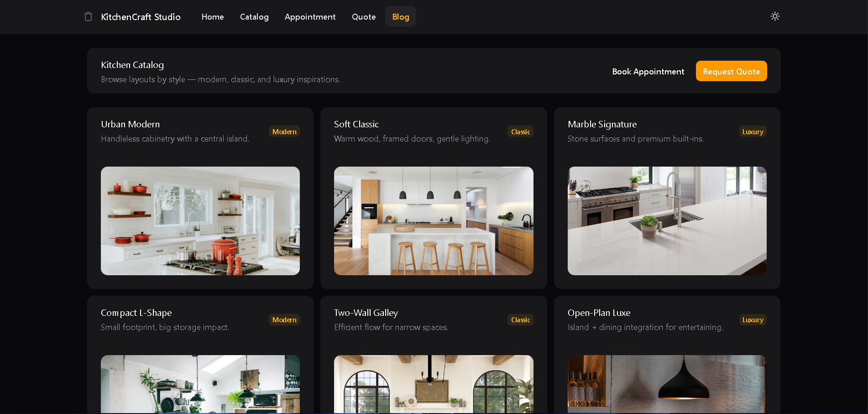Screen dimensions: 868x414
Task: Click the Modern tag on Compact L-Shape
Action: pyautogui.click(x=284, y=320)
